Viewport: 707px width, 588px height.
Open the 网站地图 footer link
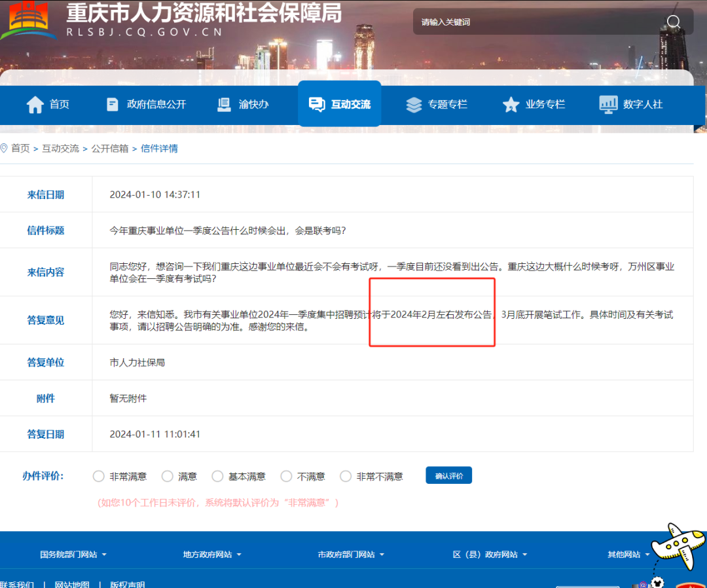[72, 584]
